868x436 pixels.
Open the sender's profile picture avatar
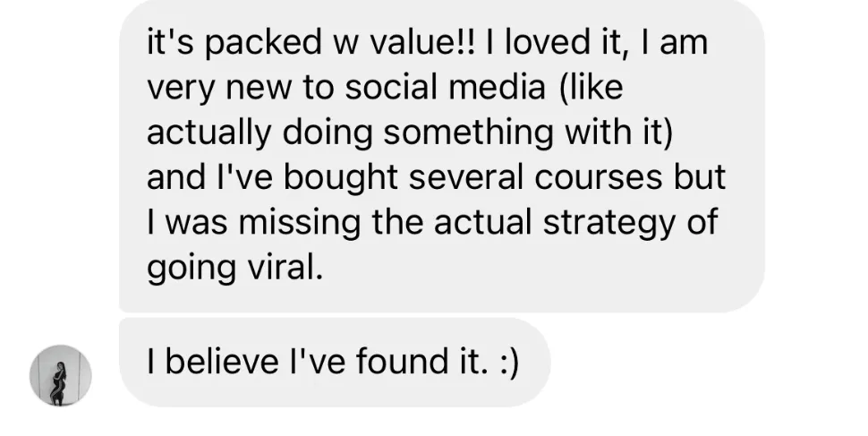(x=60, y=376)
